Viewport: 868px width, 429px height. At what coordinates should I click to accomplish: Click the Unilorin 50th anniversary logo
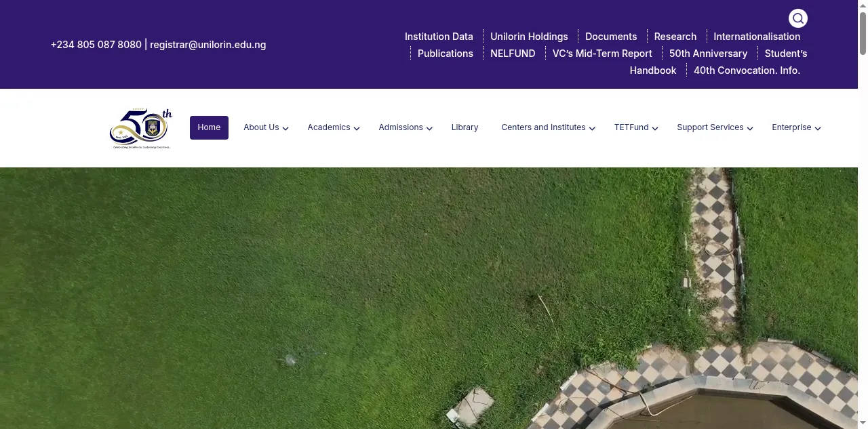point(141,129)
